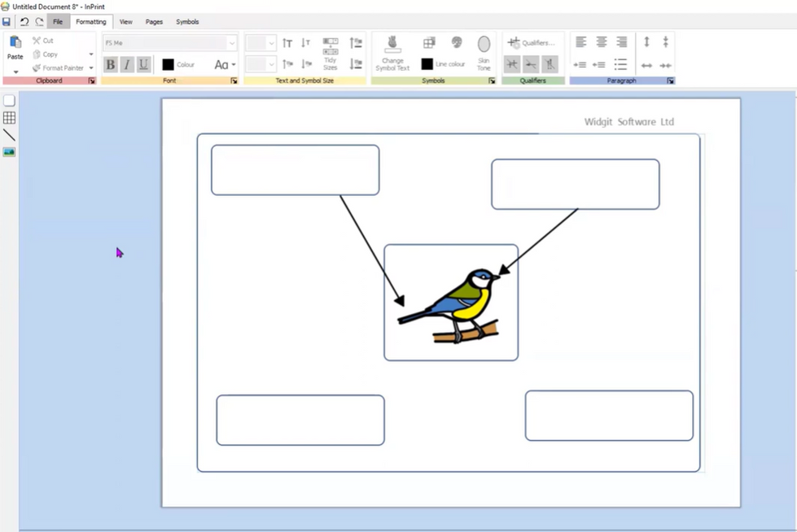Open the Clipboard group dialog launcher
The width and height of the screenshot is (797, 532).
coord(92,81)
